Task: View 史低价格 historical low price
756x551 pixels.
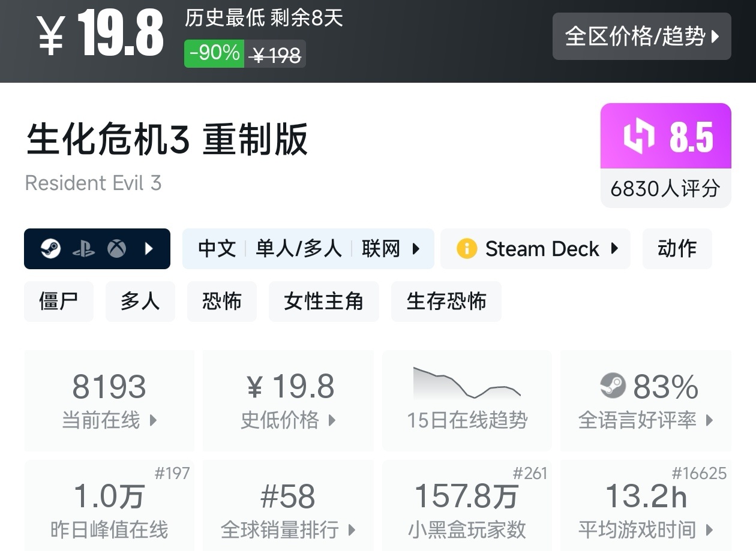Action: click(289, 401)
